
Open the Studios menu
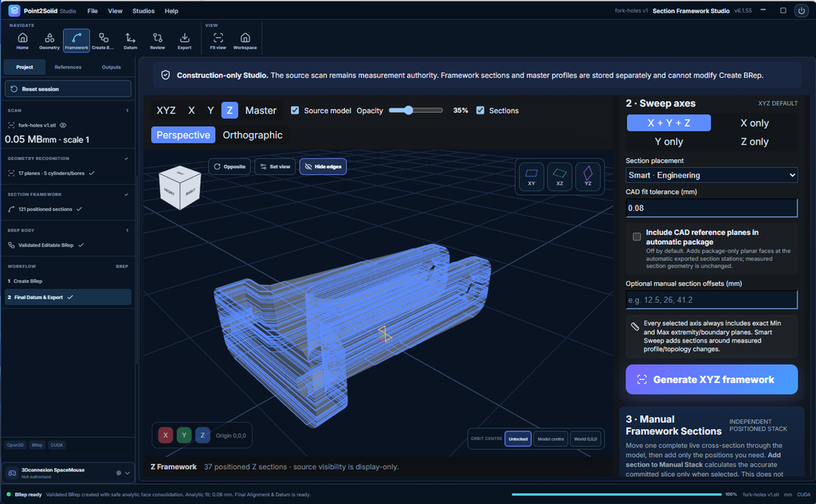(143, 11)
